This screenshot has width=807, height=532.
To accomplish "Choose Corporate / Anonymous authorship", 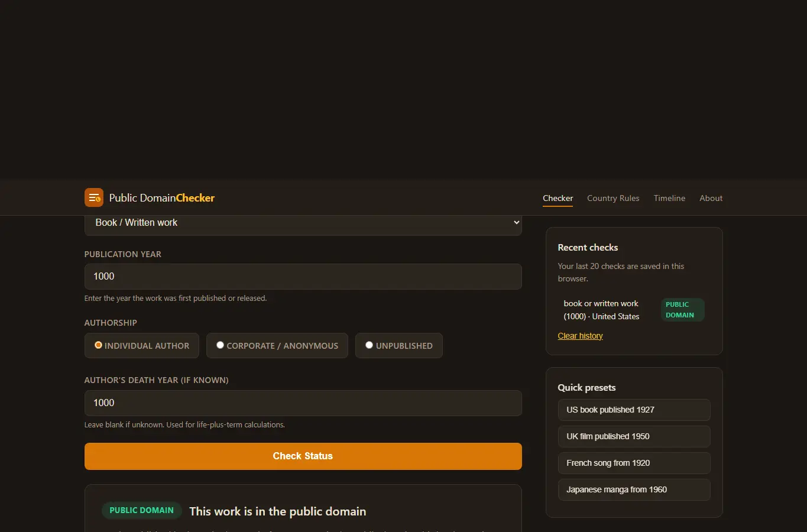I will tap(277, 346).
